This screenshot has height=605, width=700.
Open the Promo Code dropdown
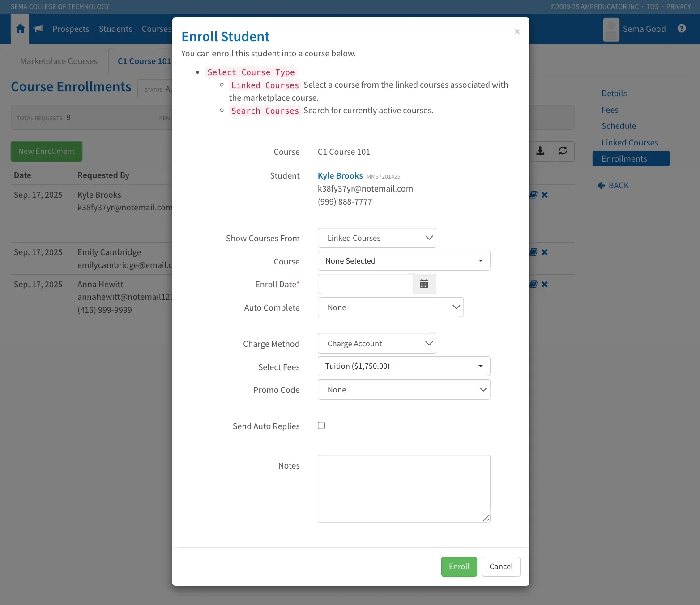click(404, 390)
